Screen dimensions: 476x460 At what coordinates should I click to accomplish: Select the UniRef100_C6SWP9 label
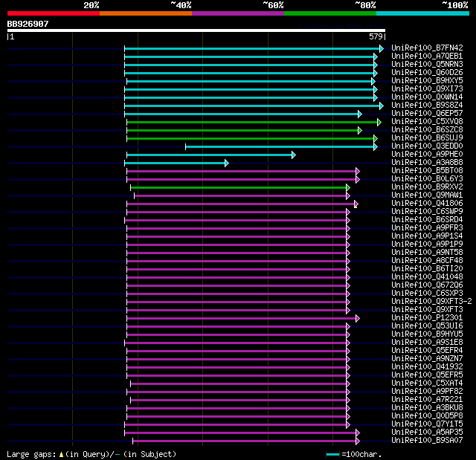[427, 212]
